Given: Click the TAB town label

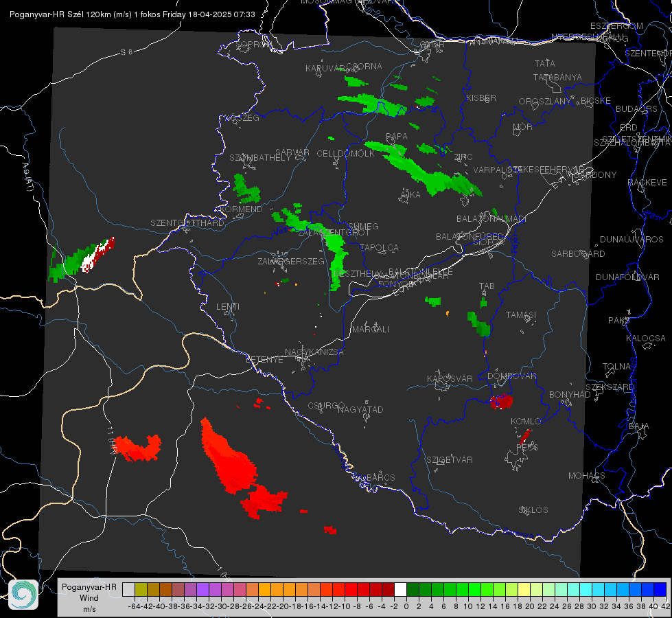Looking at the screenshot, I should click(487, 286).
